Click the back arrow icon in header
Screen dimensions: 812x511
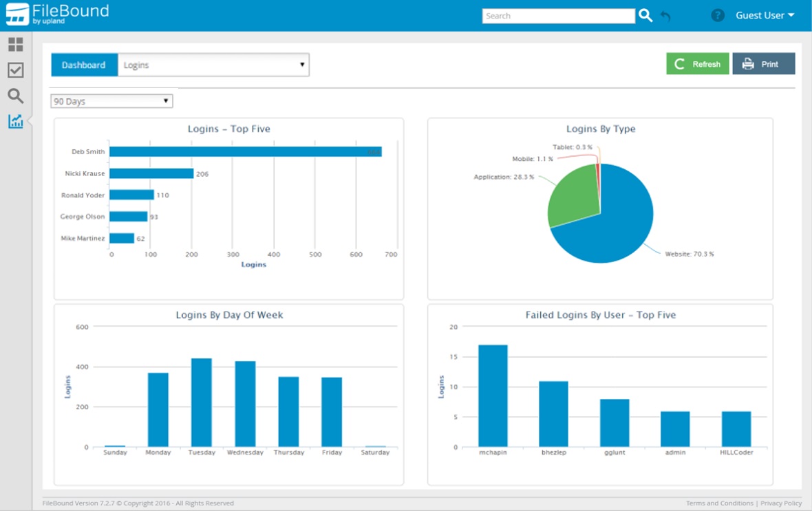(665, 16)
